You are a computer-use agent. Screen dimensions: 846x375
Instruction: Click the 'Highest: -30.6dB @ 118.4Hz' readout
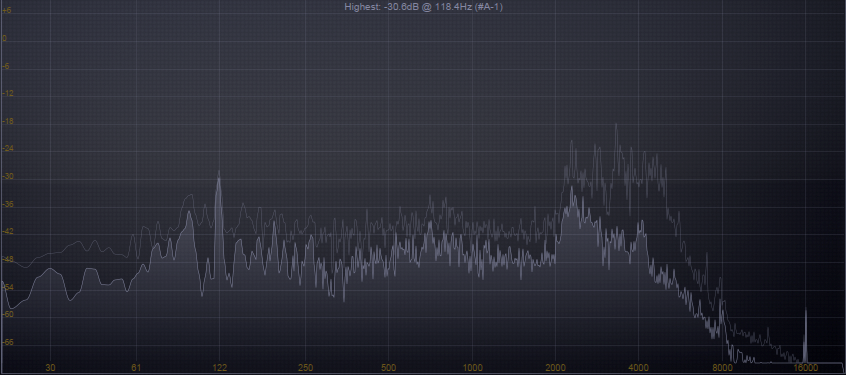[424, 6]
